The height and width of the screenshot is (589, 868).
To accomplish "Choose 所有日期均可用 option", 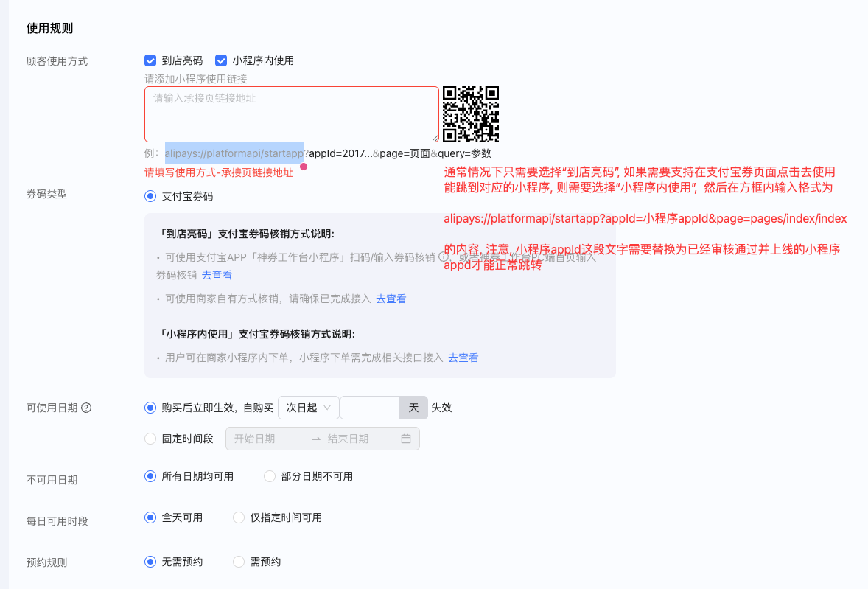I will pos(150,476).
